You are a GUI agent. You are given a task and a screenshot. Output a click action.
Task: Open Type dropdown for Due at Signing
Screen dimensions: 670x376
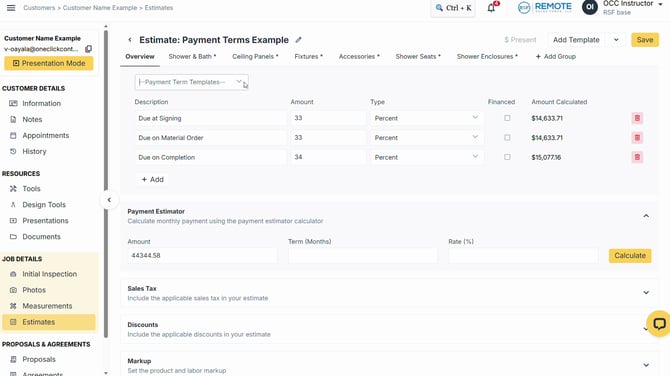426,118
